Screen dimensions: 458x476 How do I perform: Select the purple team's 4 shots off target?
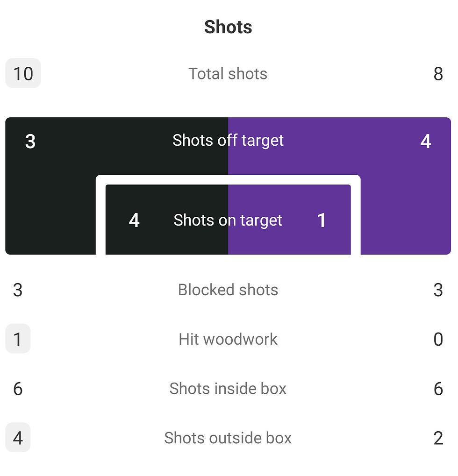[x=426, y=141]
